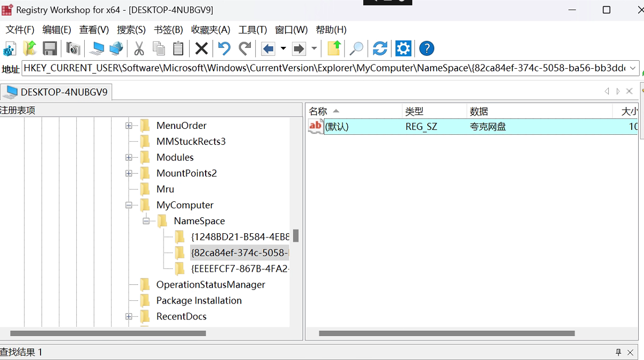Select the {1248BD21-B584-4EB8 registry key
644x360 pixels.
coord(240,237)
